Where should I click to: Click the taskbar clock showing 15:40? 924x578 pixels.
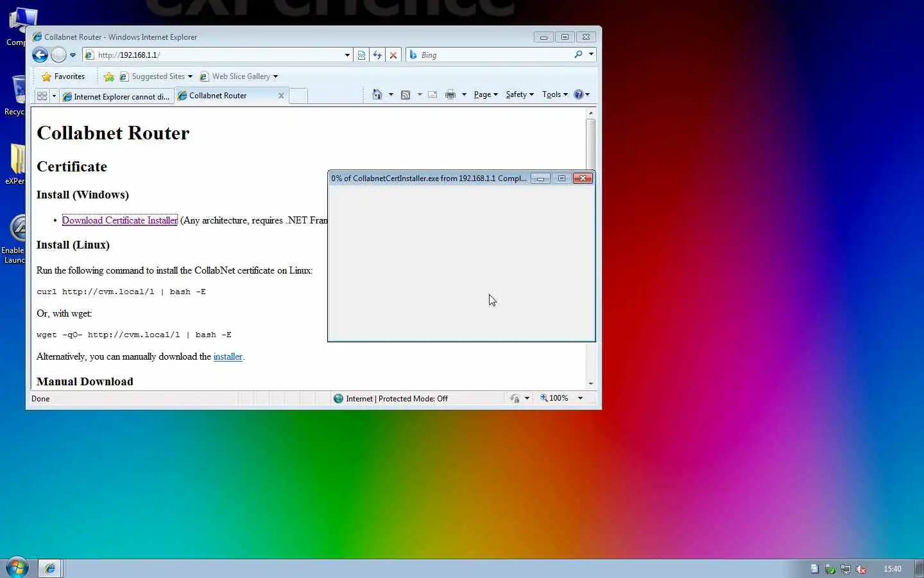[x=893, y=569]
